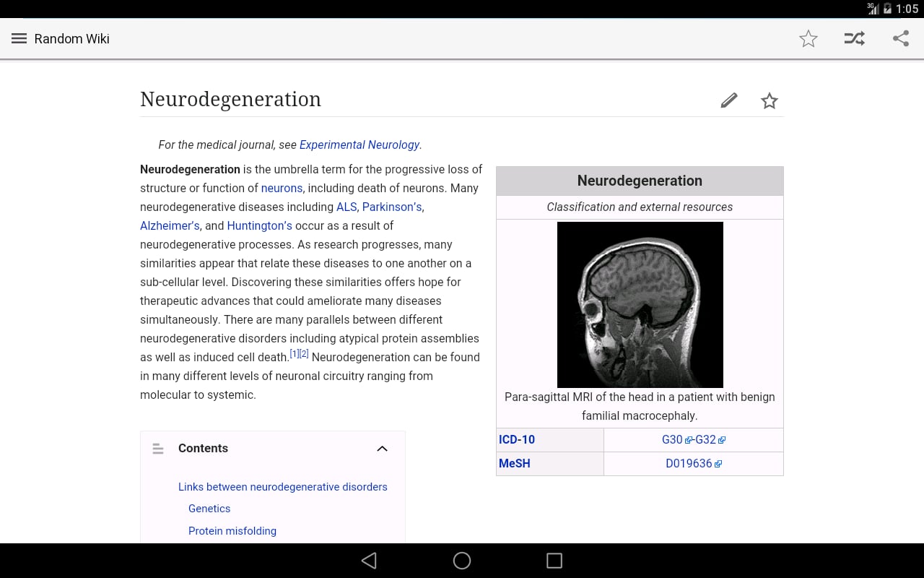Load a random article with shuffle icon
This screenshot has width=924, height=578.
pos(855,39)
